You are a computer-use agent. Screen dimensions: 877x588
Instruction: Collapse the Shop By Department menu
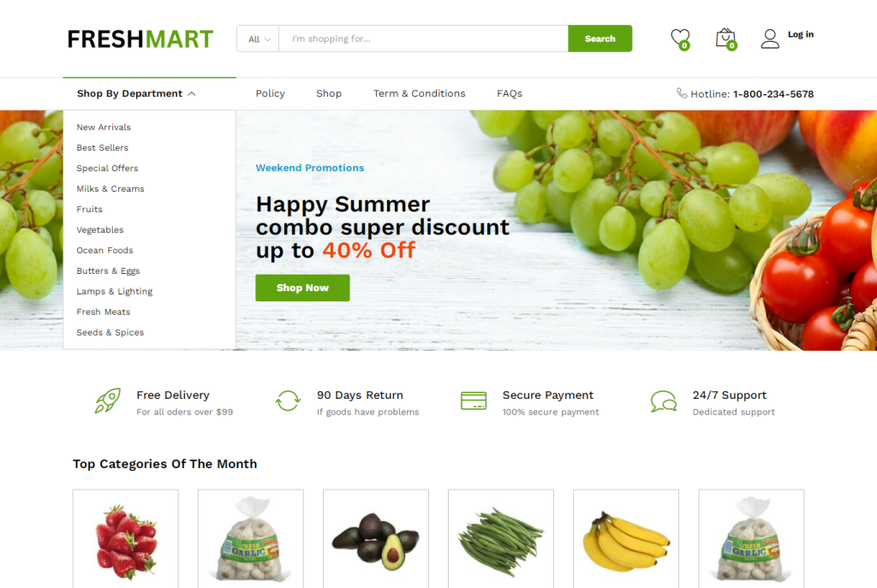pyautogui.click(x=136, y=93)
